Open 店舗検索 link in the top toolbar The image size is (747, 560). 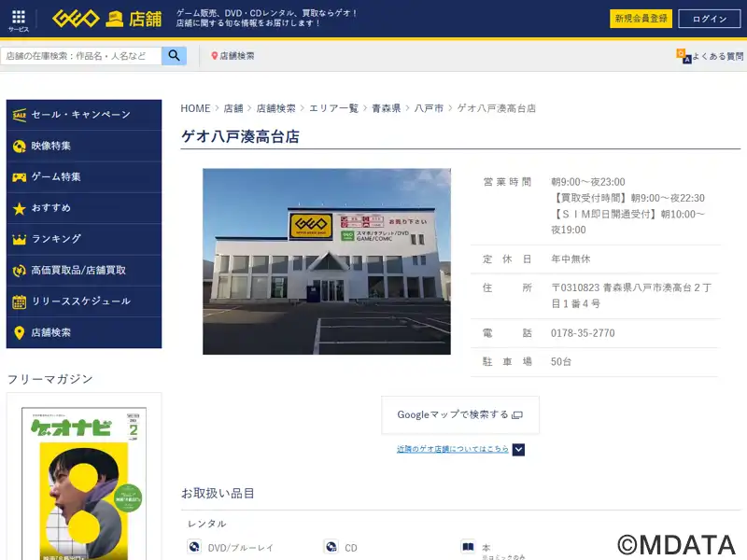pyautogui.click(x=237, y=56)
